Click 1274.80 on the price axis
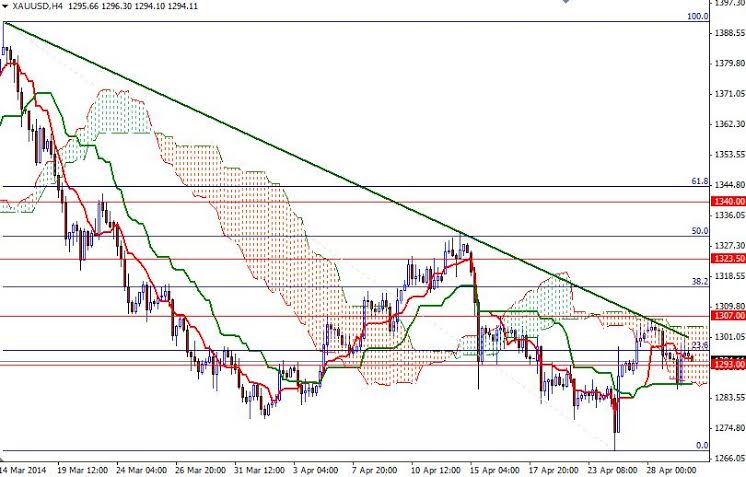 [729, 428]
